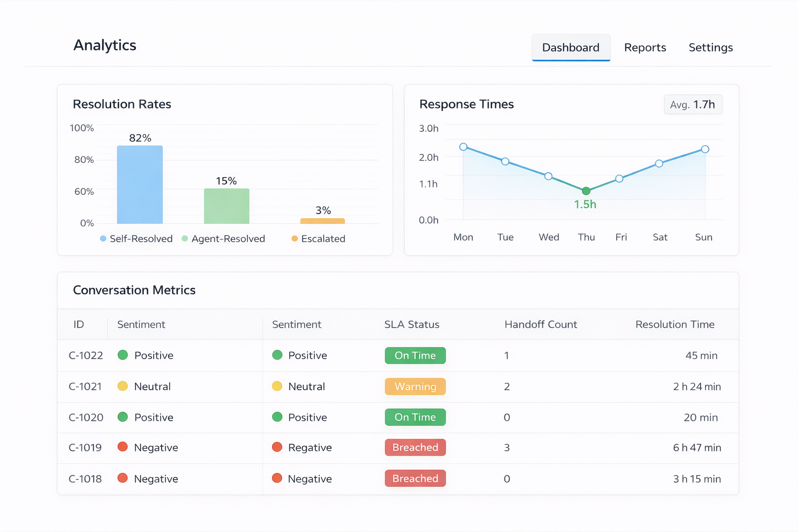Open the SLA Status column options
This screenshot has height=532, width=798.
coord(411,324)
